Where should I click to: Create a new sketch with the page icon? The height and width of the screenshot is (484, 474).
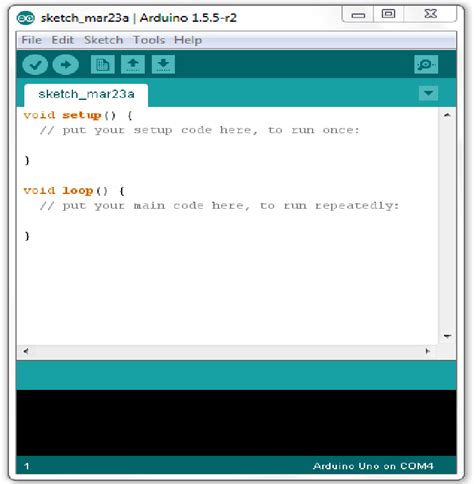103,64
